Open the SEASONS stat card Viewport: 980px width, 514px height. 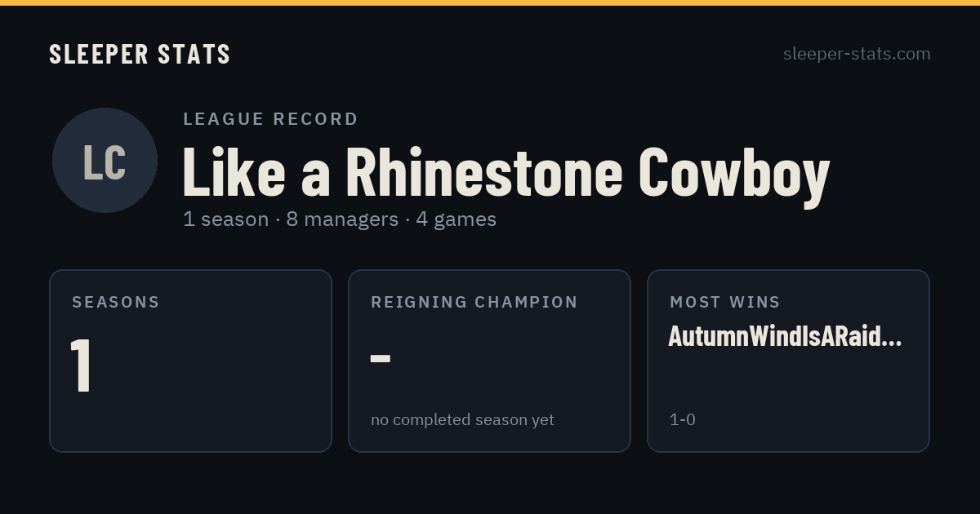(x=190, y=361)
